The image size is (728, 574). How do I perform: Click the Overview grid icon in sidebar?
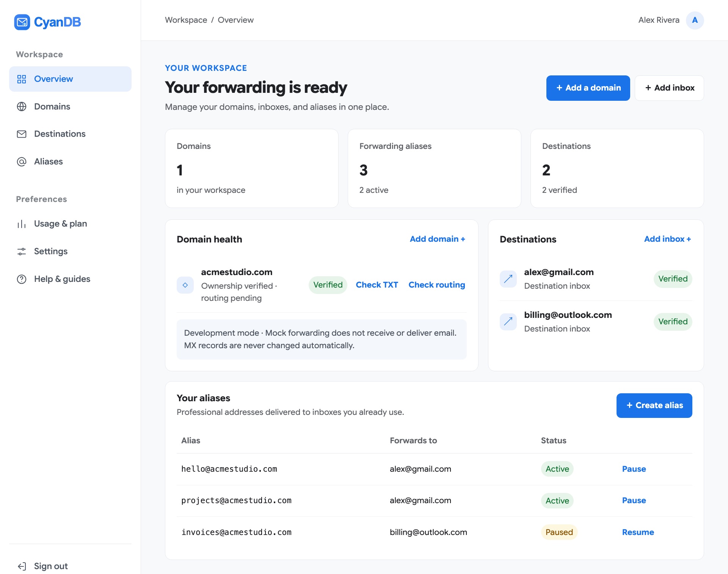[x=22, y=79]
